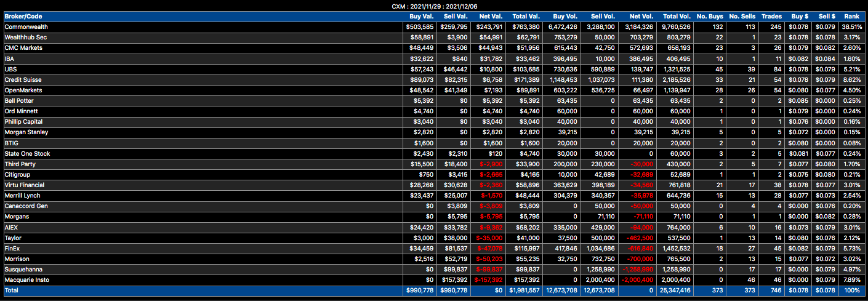Image resolution: width=868 pixels, height=301 pixels.
Task: Click Macquarie Insto's 7.89% rank cell
Action: click(x=852, y=279)
